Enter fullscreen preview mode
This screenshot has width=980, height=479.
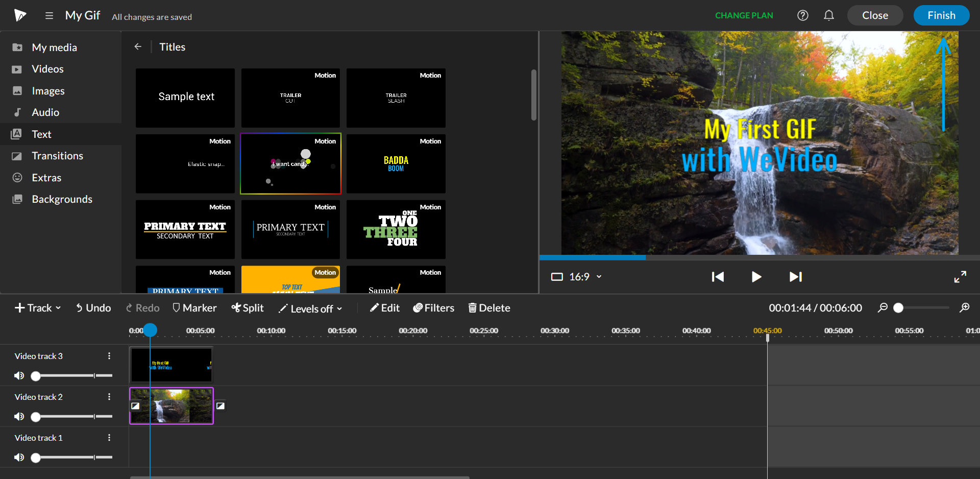click(960, 277)
